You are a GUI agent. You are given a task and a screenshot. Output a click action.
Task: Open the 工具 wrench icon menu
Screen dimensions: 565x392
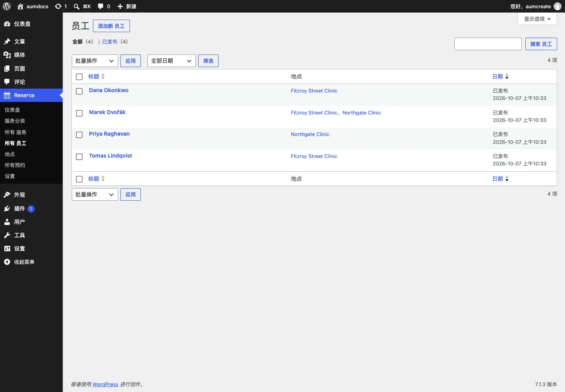click(x=7, y=235)
